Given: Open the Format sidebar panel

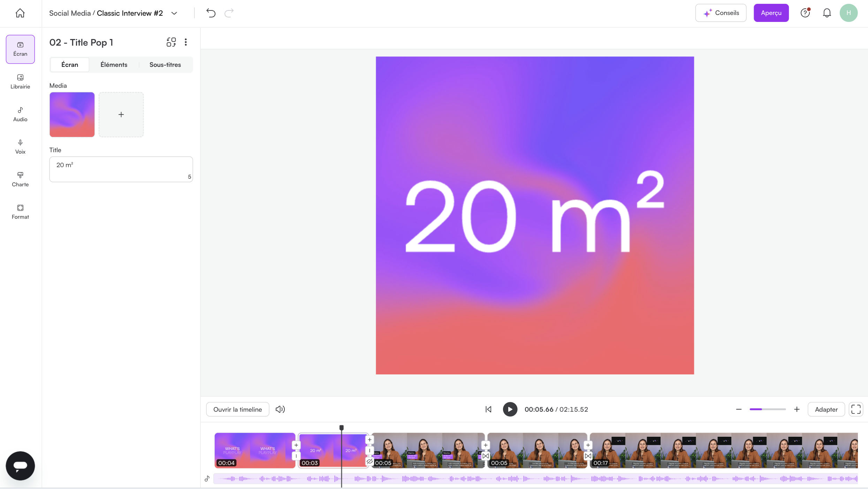Looking at the screenshot, I should [x=20, y=212].
